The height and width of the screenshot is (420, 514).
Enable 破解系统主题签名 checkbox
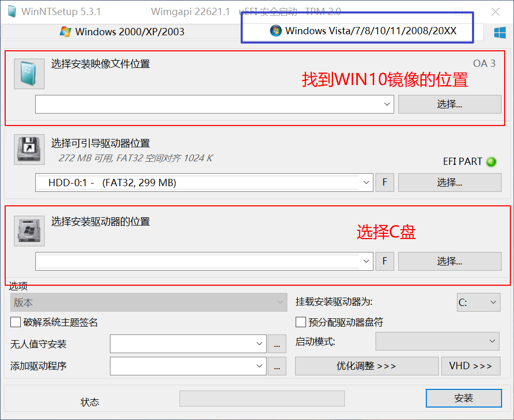click(x=16, y=322)
